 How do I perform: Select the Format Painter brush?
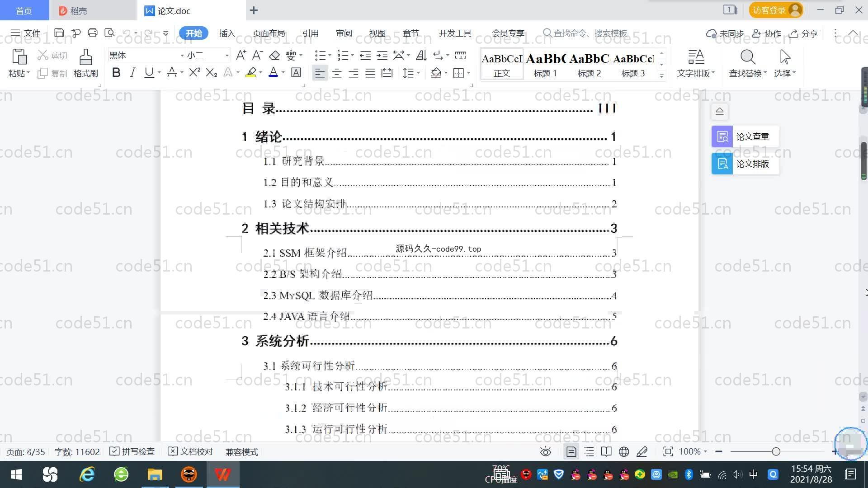pyautogui.click(x=86, y=57)
